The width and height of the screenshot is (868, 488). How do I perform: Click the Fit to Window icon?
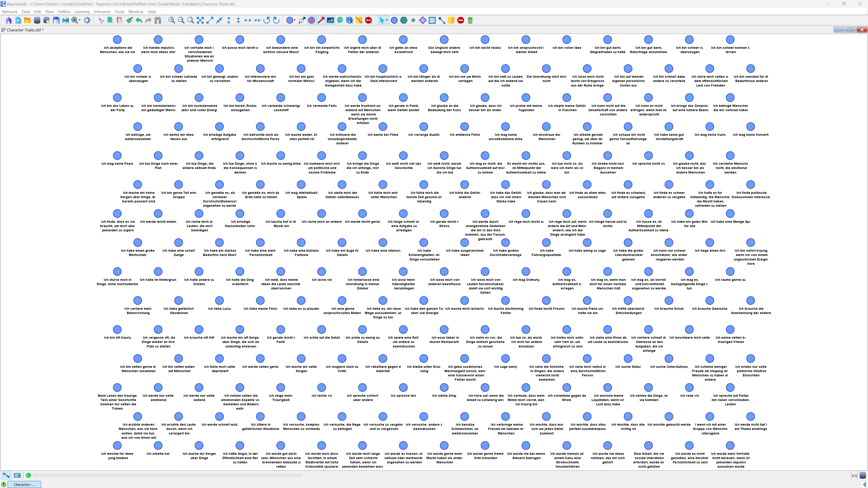pyautogui.click(x=200, y=21)
